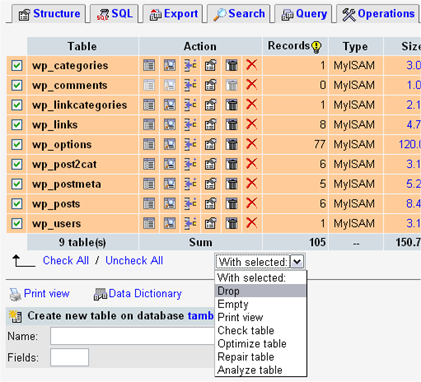Click red Drop X for wp_postmeta

pos(252,183)
